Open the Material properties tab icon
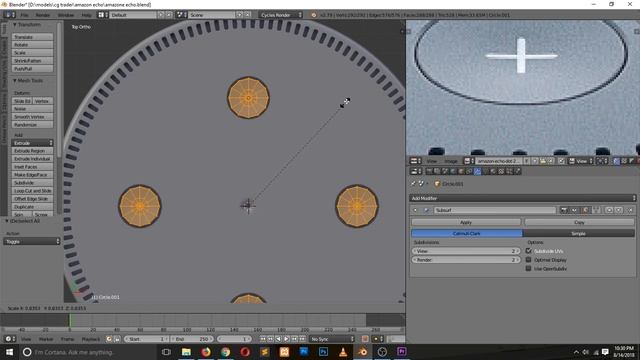 493,171
